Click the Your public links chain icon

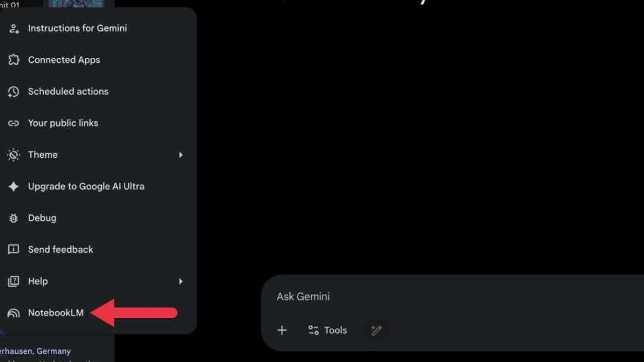13,123
